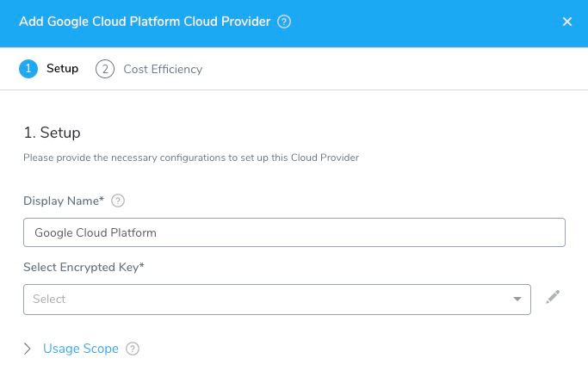Click the dropdown arrow in the Encrypted Key field
The width and height of the screenshot is (588, 371).
click(517, 299)
